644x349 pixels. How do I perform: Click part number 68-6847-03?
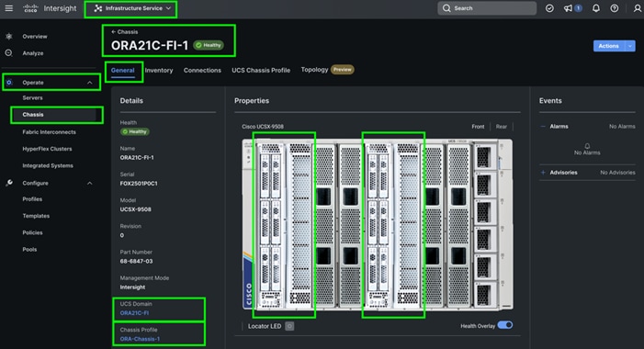(136, 261)
